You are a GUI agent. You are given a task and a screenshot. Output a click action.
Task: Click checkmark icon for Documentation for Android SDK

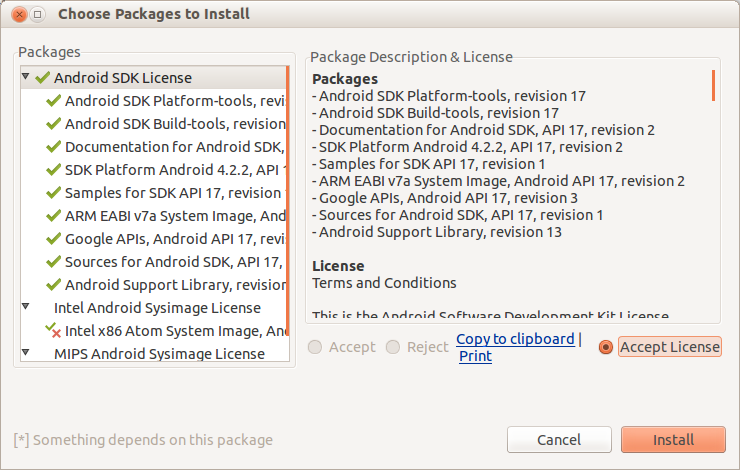pyautogui.click(x=53, y=147)
